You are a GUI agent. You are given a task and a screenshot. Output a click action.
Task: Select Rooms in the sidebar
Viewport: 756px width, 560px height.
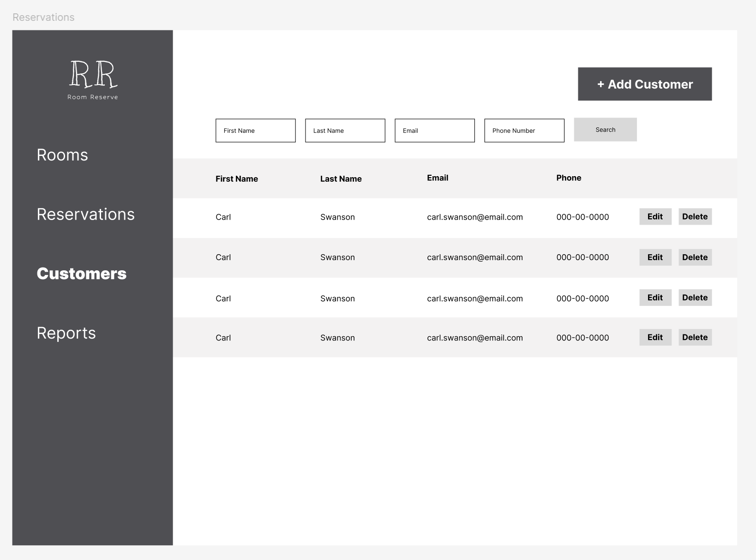point(62,155)
